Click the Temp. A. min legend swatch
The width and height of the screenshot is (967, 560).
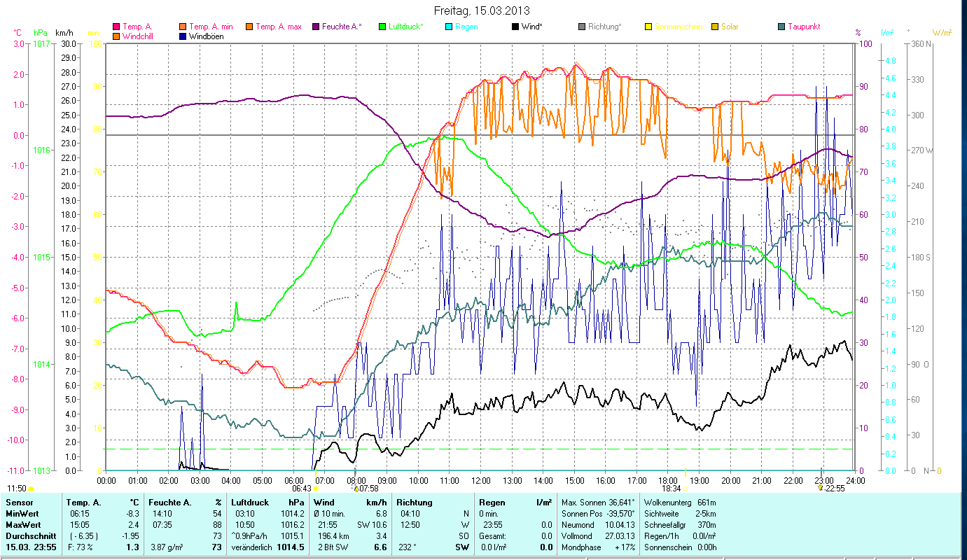tap(183, 27)
